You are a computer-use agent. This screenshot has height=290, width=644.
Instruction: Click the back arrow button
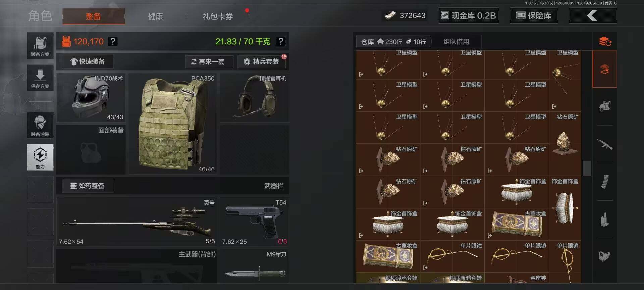(x=593, y=15)
